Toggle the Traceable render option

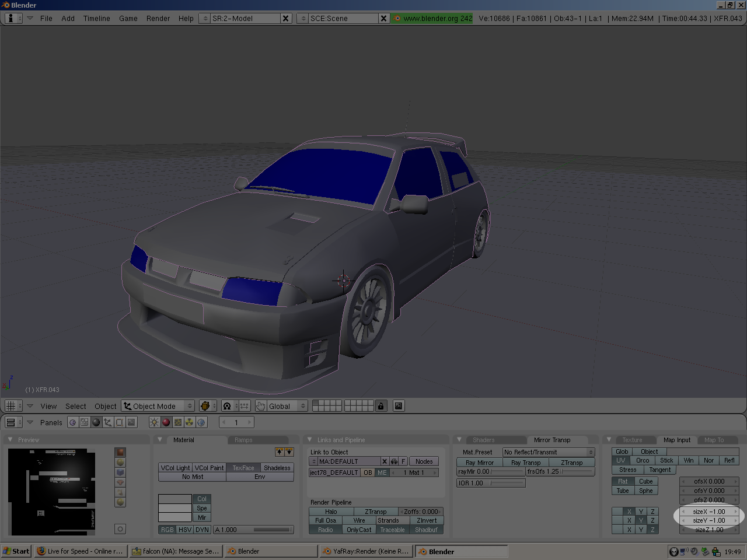pos(392,530)
